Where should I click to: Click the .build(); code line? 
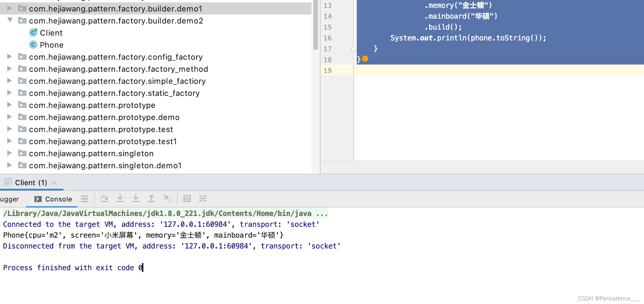tap(443, 27)
